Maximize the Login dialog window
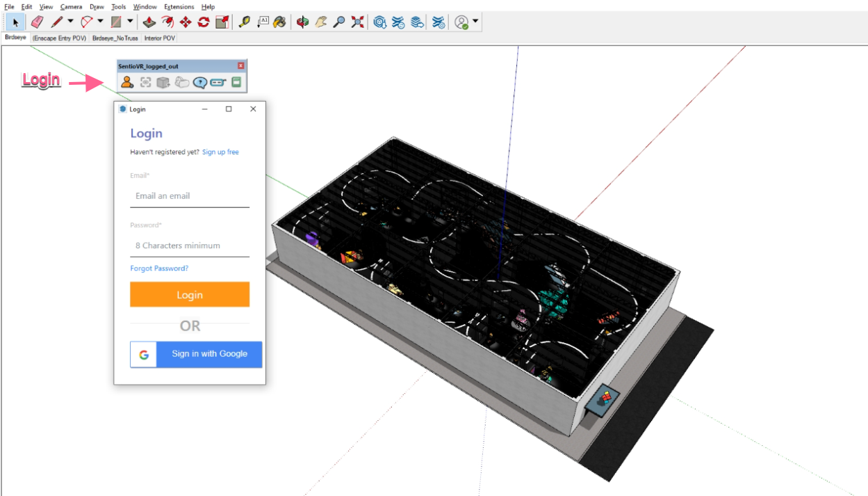868x496 pixels. 229,109
